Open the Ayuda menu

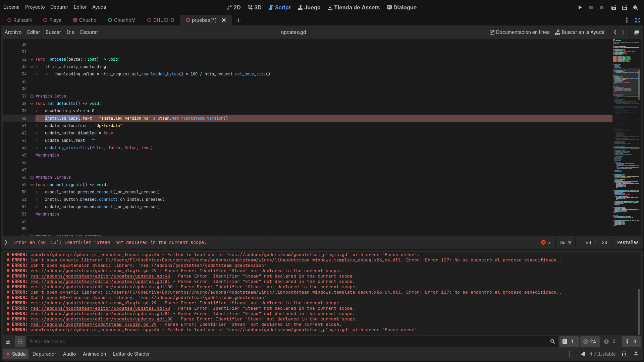point(99,7)
